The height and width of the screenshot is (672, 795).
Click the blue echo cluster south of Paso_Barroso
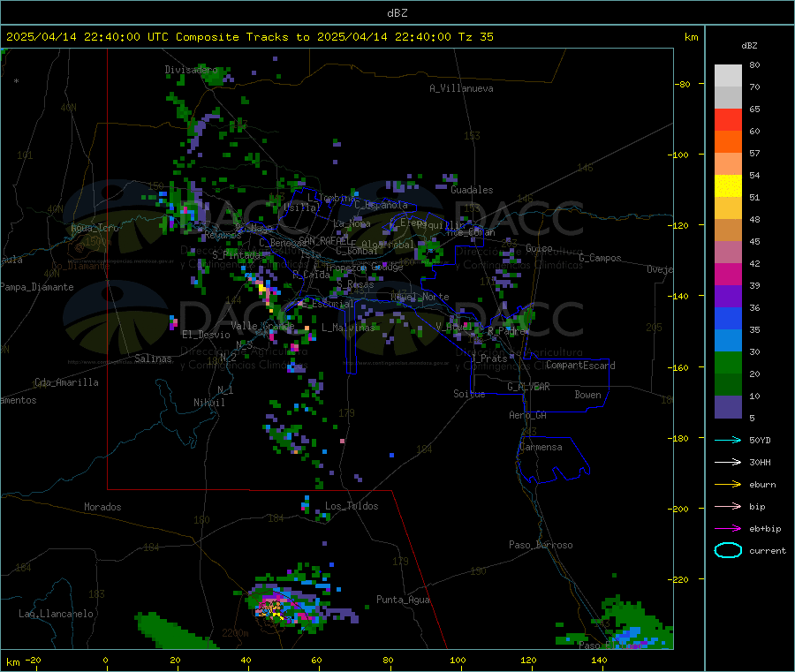632,636
